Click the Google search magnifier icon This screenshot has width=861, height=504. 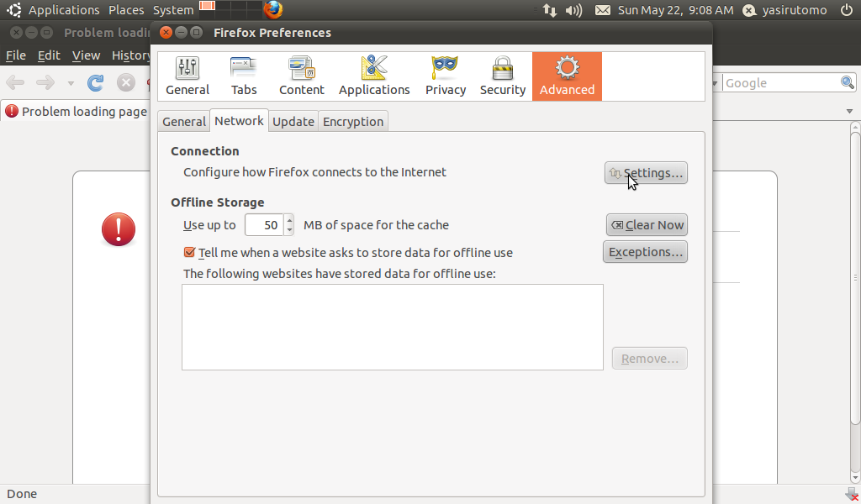(848, 83)
